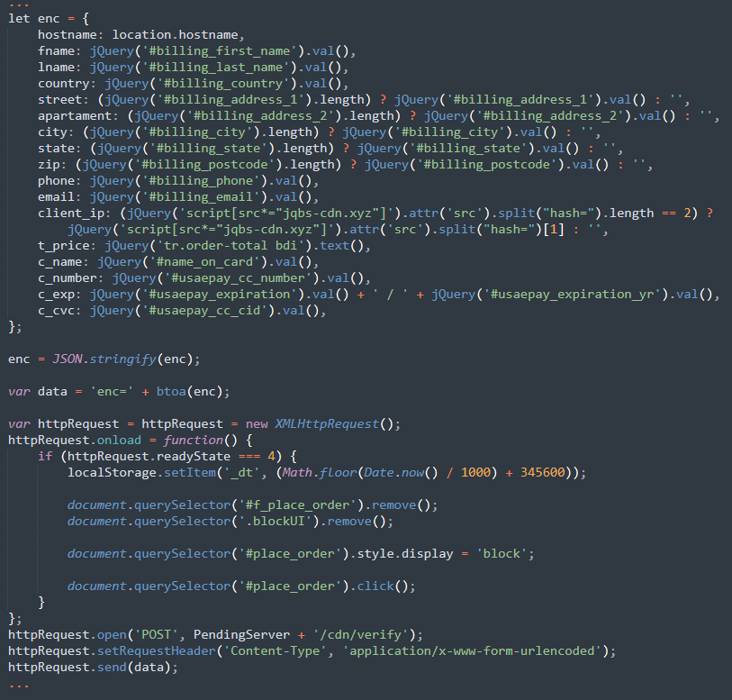Screen dimensions: 732x700
Task: Click the "JSON" identifier before stringify
Action: click(x=68, y=359)
